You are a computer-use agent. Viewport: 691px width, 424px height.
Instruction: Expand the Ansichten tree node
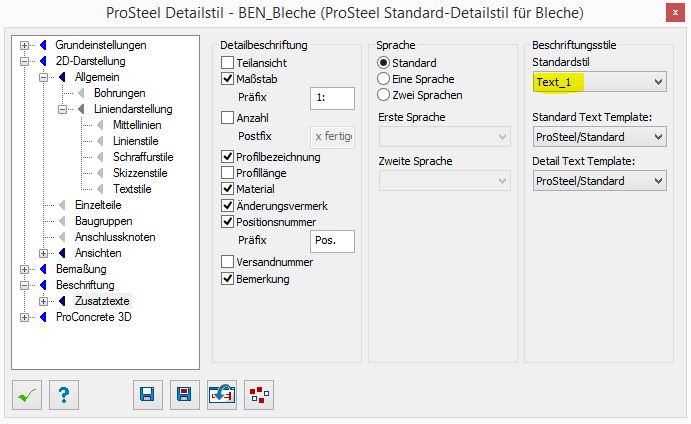click(43, 253)
